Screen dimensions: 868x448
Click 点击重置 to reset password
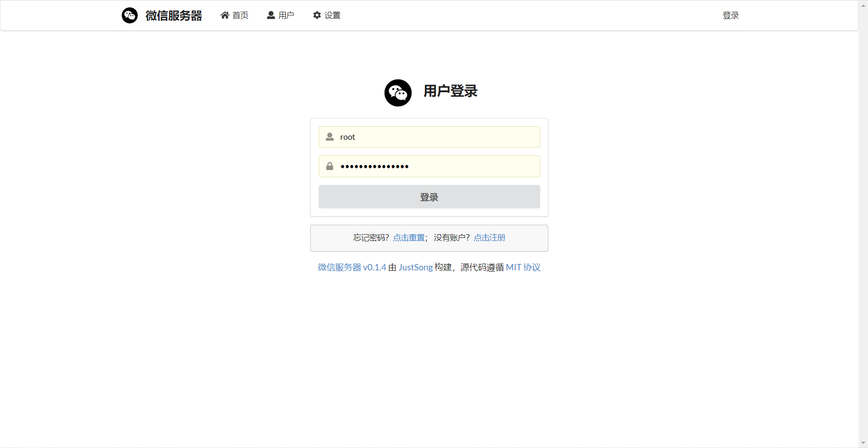coord(408,237)
